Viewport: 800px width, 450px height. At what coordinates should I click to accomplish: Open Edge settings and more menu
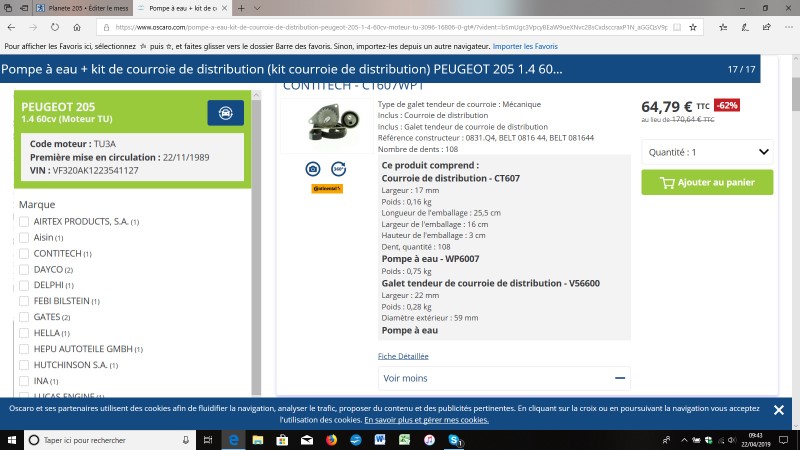coord(789,27)
